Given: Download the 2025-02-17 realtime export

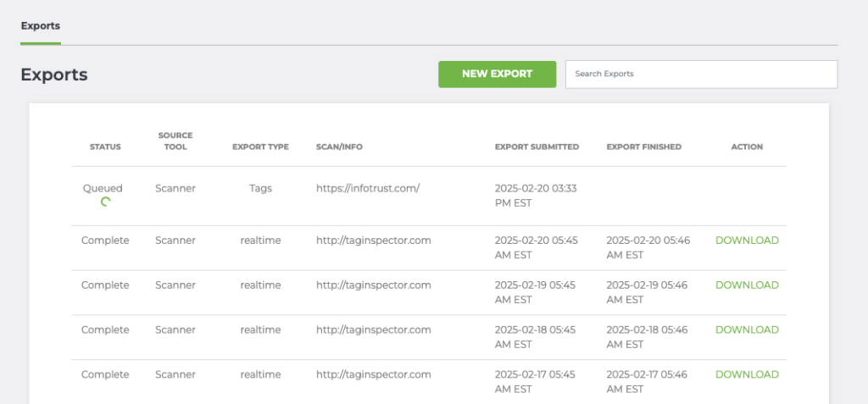Looking at the screenshot, I should [747, 374].
